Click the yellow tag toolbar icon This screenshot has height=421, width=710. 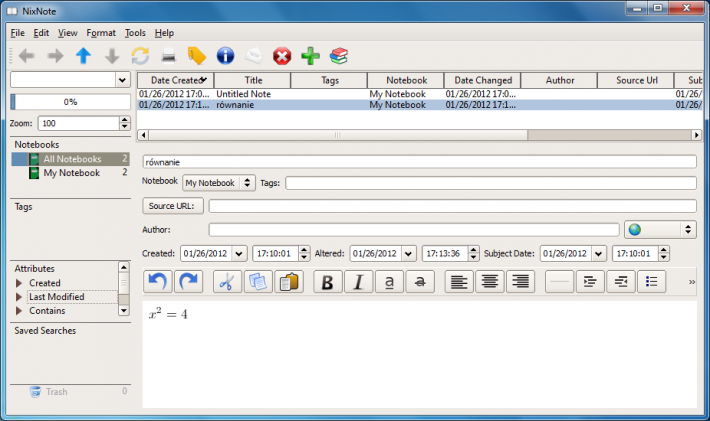click(x=197, y=56)
